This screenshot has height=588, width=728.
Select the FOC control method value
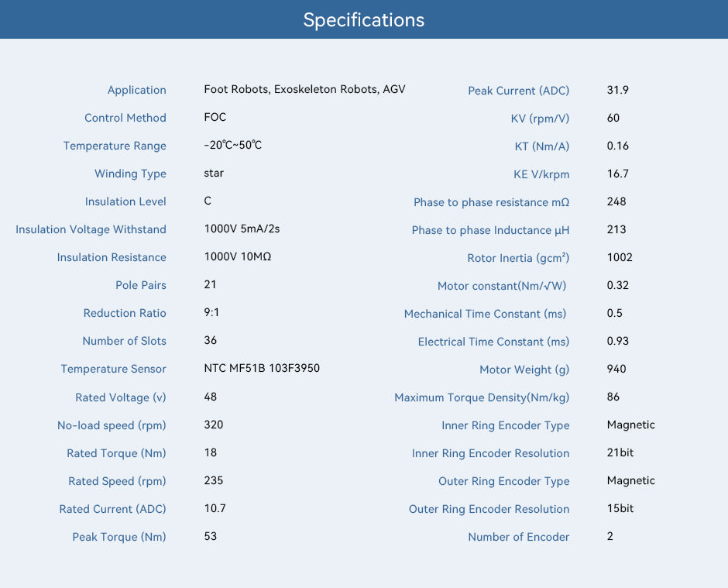click(215, 117)
